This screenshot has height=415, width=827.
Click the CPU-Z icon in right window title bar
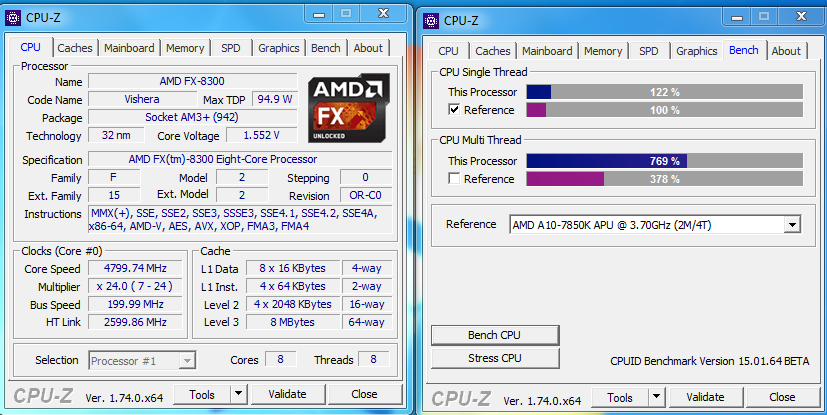(x=431, y=21)
